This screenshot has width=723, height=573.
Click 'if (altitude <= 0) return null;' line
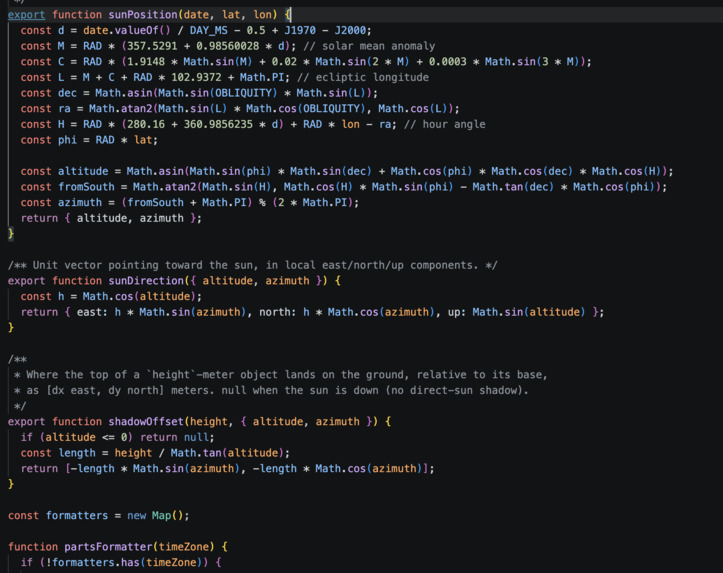118,438
